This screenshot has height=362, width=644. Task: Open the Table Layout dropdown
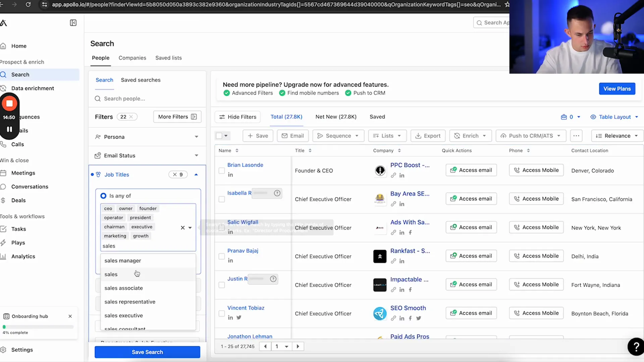click(x=614, y=117)
